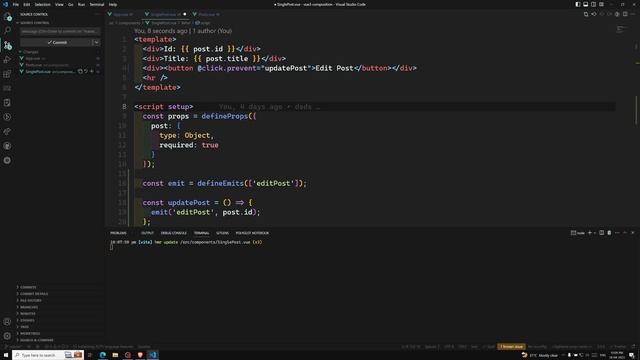The height and width of the screenshot is (360, 640).
Task: Select the Source Control activity bar icon
Action: [x=7, y=45]
